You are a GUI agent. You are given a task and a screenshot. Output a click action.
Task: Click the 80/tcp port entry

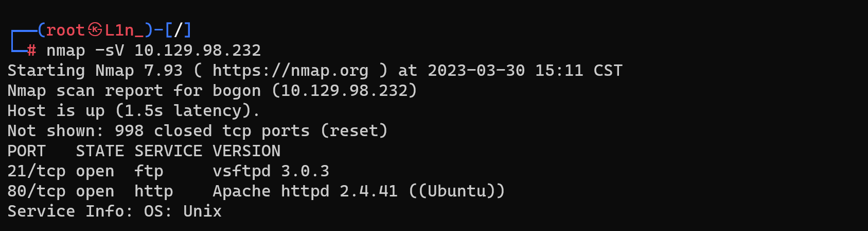point(37,191)
